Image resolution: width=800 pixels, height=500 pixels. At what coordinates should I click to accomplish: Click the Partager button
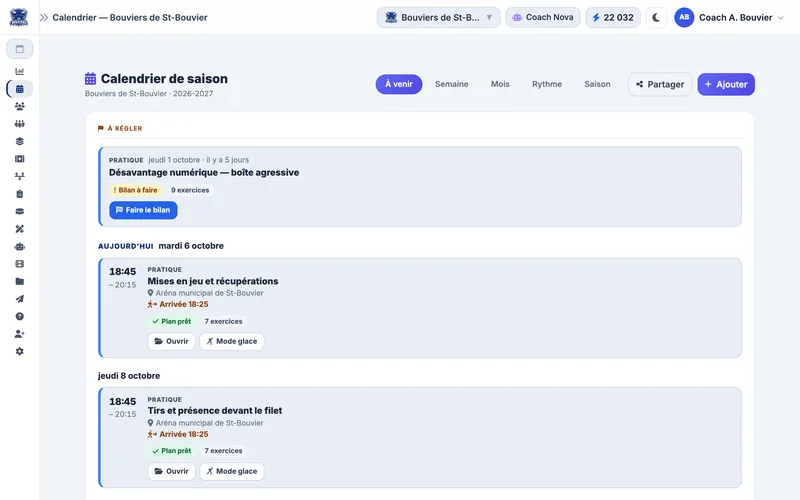660,84
